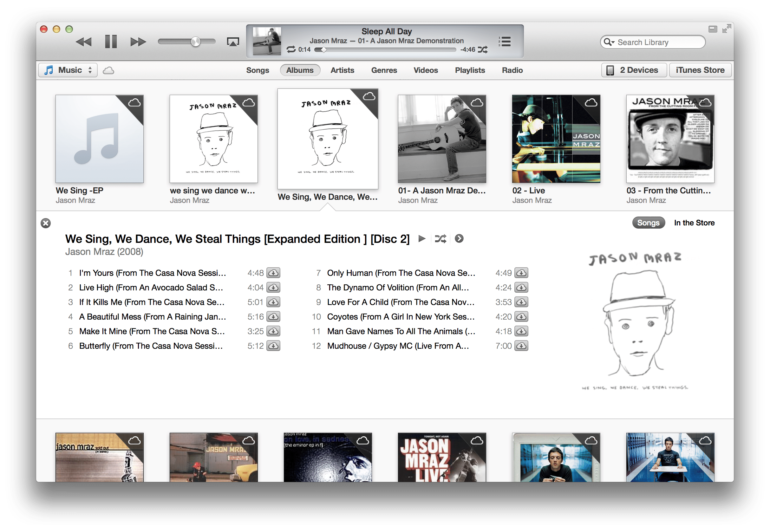Image resolution: width=770 pixels, height=532 pixels.
Task: Click the song progress bar scrubber
Action: point(323,50)
